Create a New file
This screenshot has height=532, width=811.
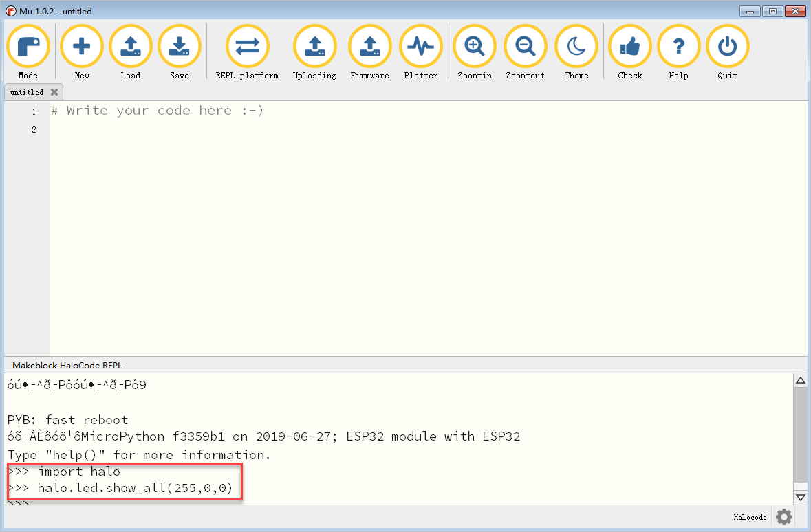point(82,47)
